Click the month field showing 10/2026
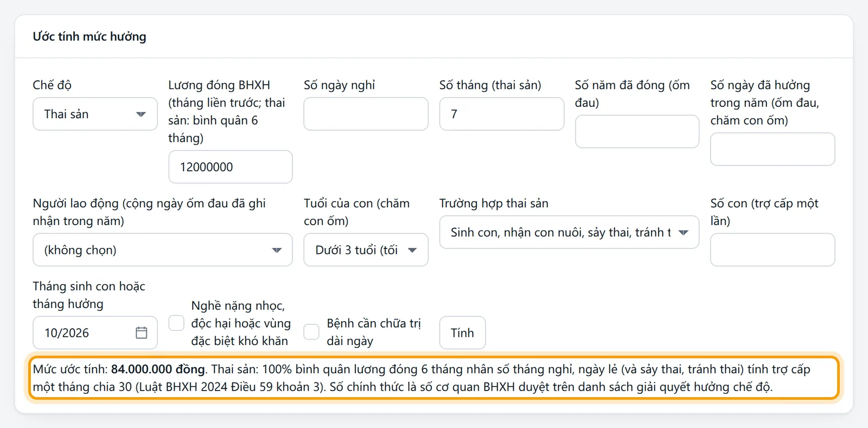868x428 pixels. (x=95, y=333)
